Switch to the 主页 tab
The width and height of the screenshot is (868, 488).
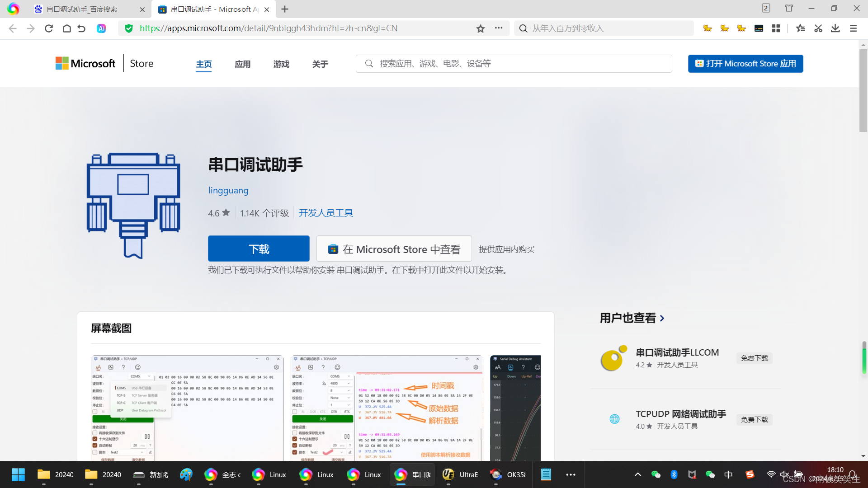(x=204, y=64)
